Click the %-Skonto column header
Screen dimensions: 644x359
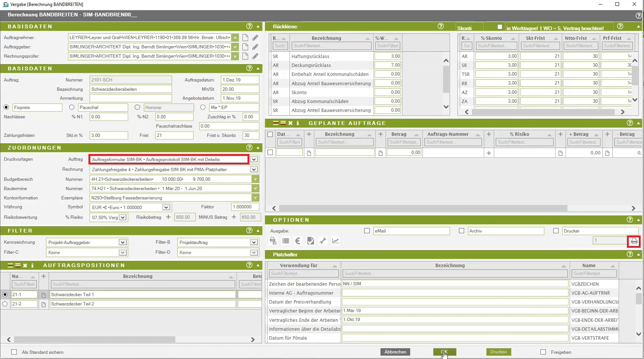click(x=491, y=38)
